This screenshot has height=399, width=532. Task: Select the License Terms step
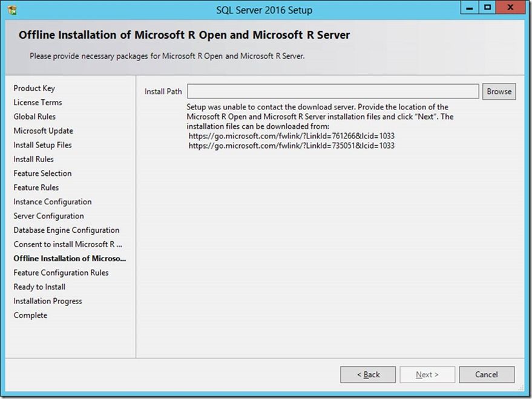38,102
